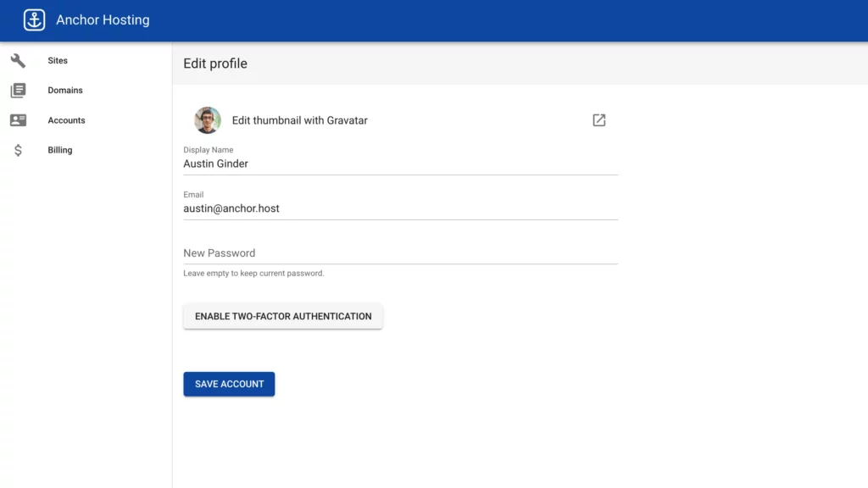Enable two-factor authentication
The height and width of the screenshot is (488, 868).
pyautogui.click(x=283, y=316)
